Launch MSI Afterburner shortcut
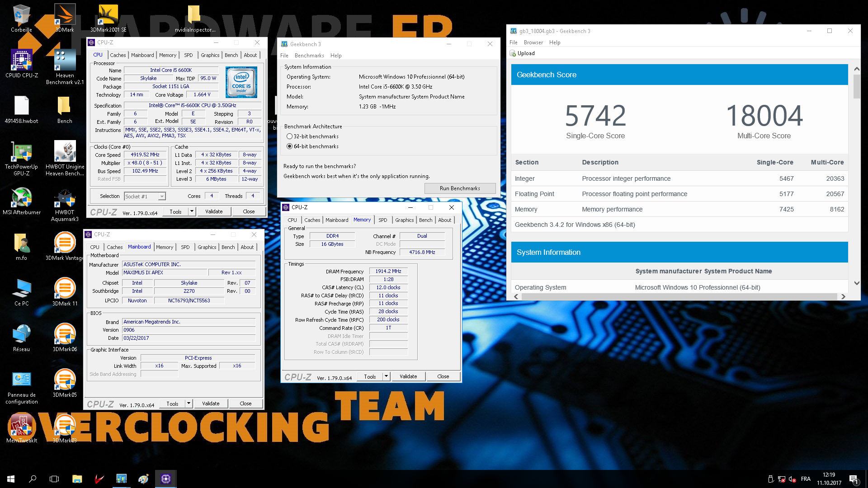Screen dimensions: 868x488 21,201
